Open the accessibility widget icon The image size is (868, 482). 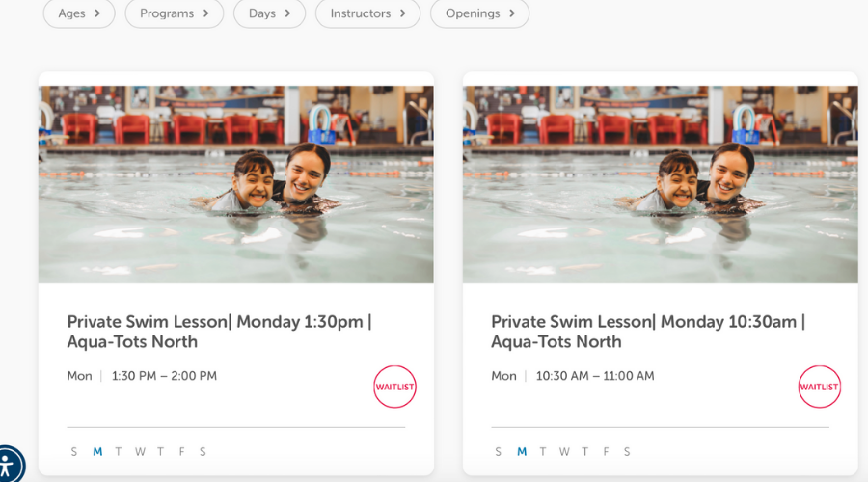[8, 467]
